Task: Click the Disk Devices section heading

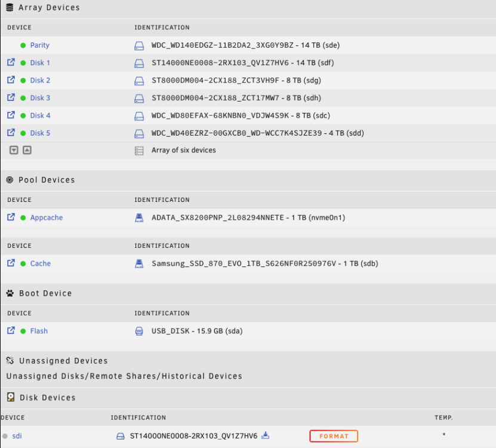Action: 47,398
